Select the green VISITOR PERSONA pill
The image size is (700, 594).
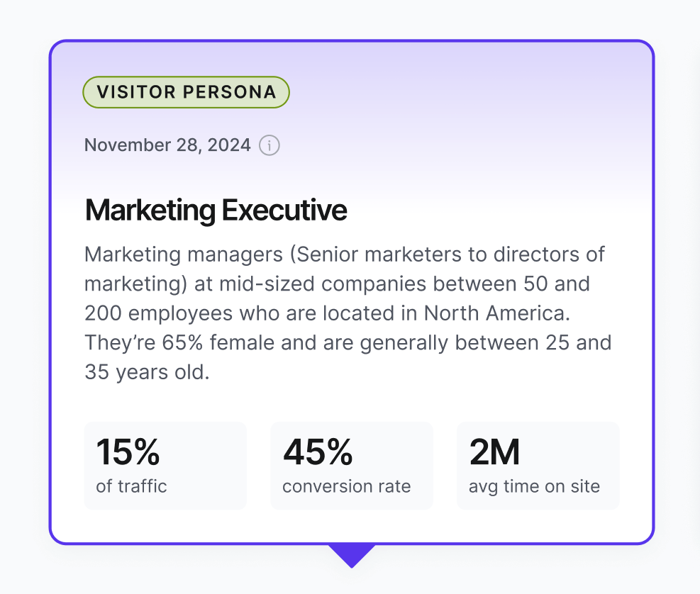(x=185, y=91)
